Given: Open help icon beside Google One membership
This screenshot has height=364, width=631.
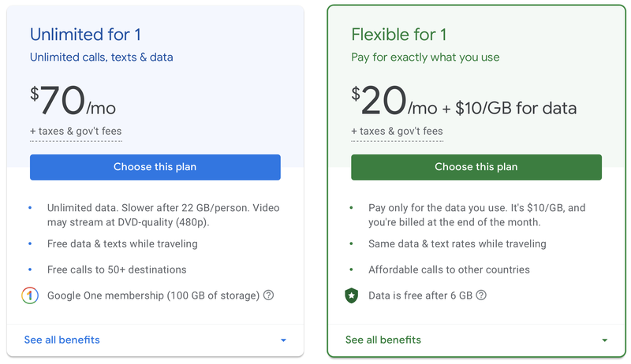Looking at the screenshot, I should tap(268, 295).
